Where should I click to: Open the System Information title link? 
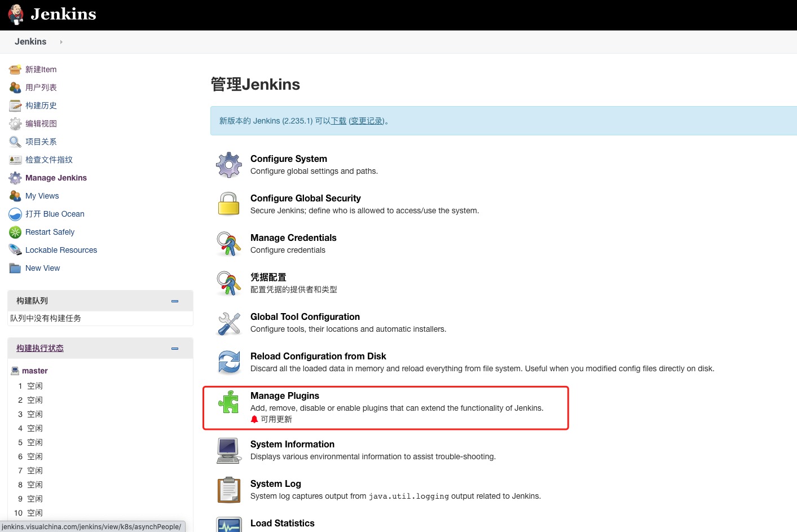pos(292,445)
